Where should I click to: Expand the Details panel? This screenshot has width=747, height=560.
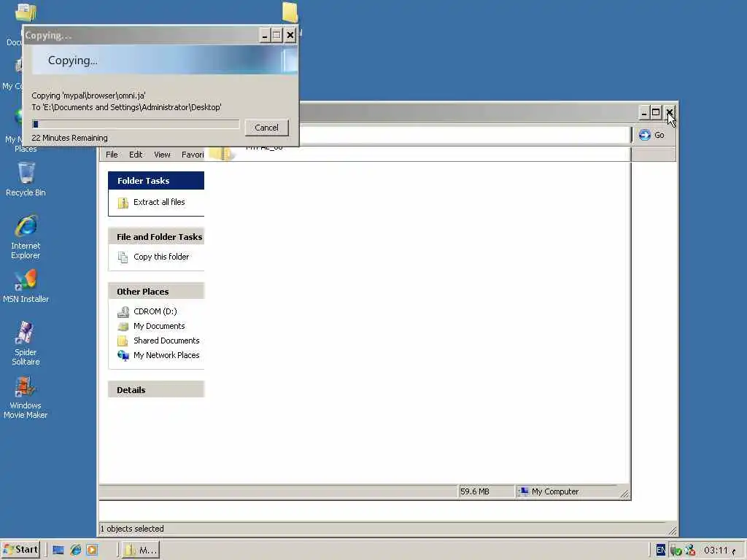pyautogui.click(x=156, y=389)
